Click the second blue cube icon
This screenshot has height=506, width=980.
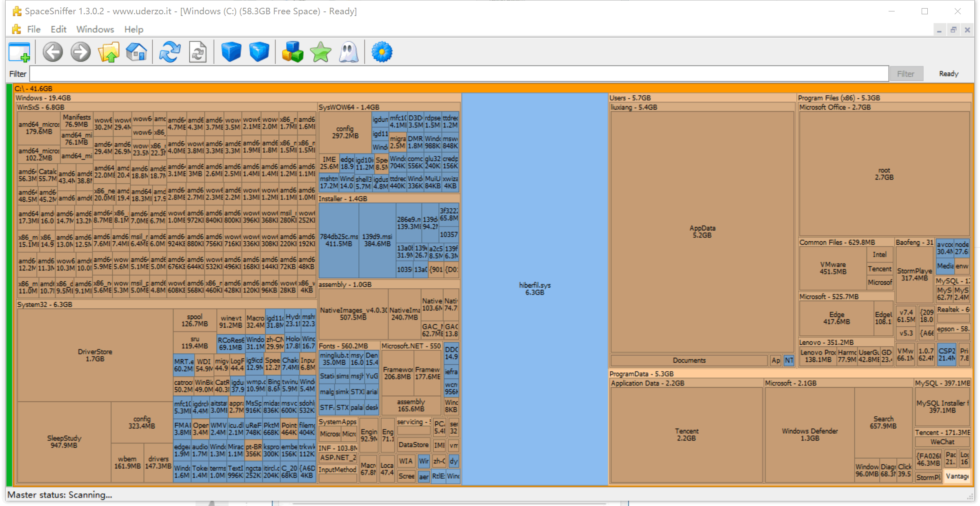[259, 52]
